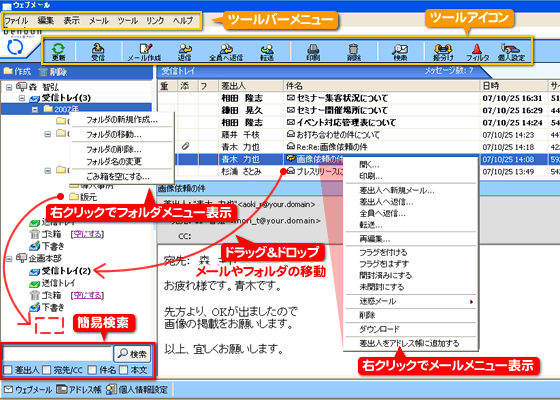Click the 返信 reply icon
This screenshot has height=400, width=560.
(x=185, y=51)
